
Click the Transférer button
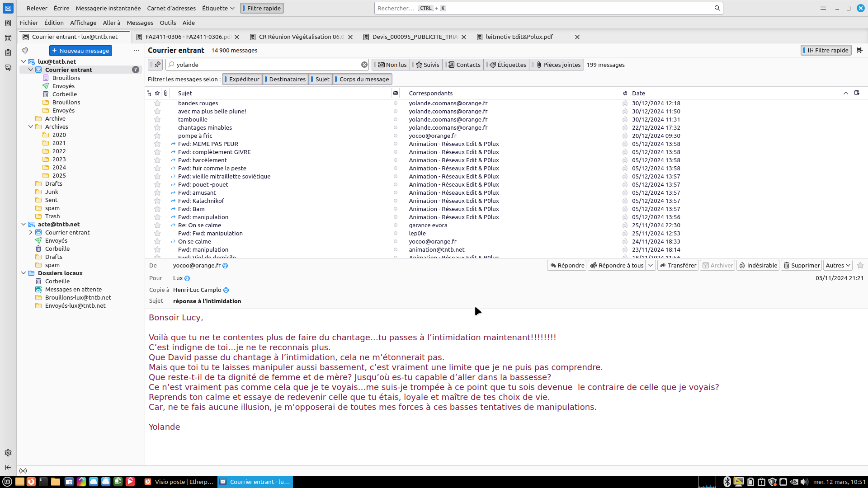[x=678, y=265]
